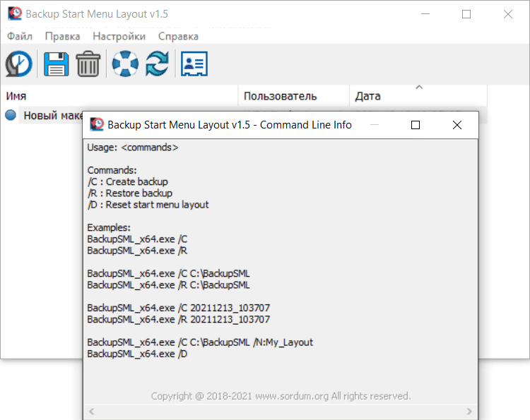Click the example 'BackupSML_x64.exe /C C:\BackupSML /N:My_Layout'
This screenshot has width=530, height=420.
(x=200, y=342)
